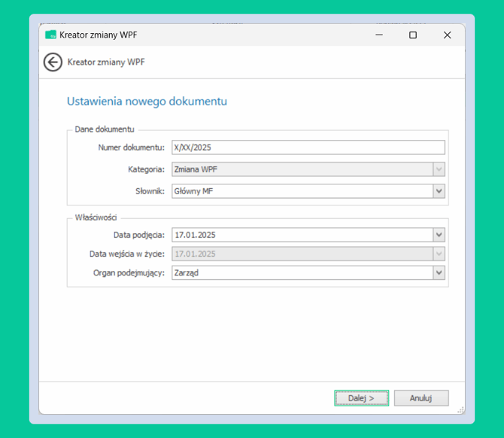
Task: Click the Data wejścia w życie arrow
Action: (x=439, y=254)
